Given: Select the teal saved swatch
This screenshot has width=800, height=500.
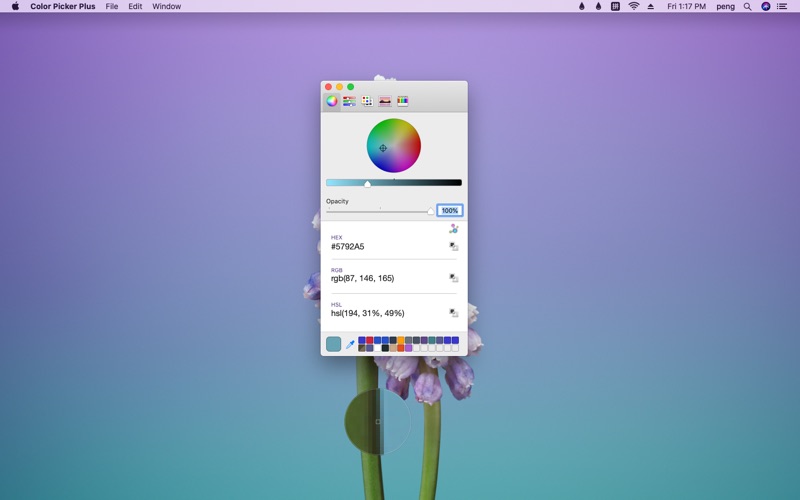Looking at the screenshot, I should [432, 340].
